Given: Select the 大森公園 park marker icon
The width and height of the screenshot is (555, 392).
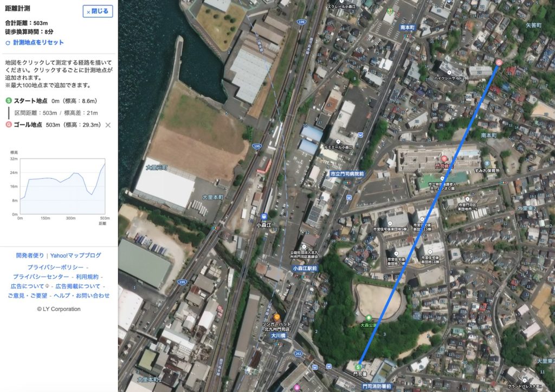Looking at the screenshot, I should tap(369, 318).
